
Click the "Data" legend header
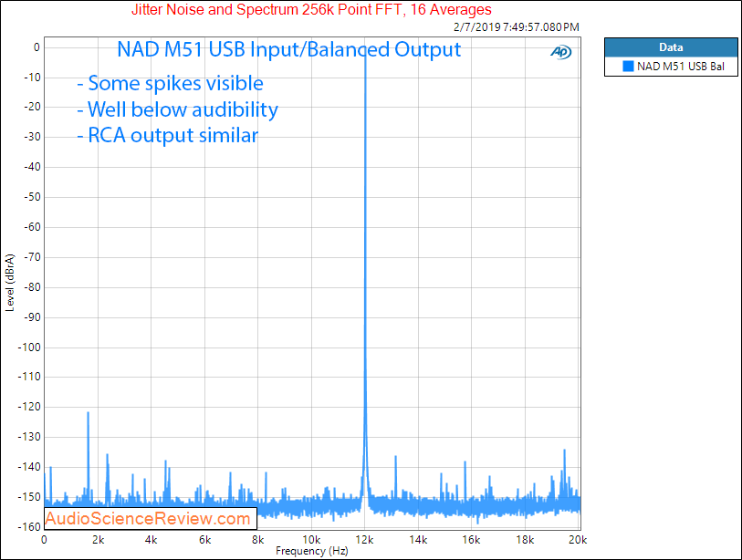pos(671,47)
